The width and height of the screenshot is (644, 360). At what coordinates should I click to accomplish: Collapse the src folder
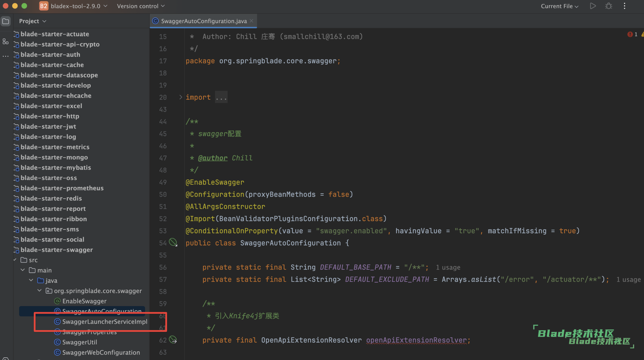coord(15,260)
